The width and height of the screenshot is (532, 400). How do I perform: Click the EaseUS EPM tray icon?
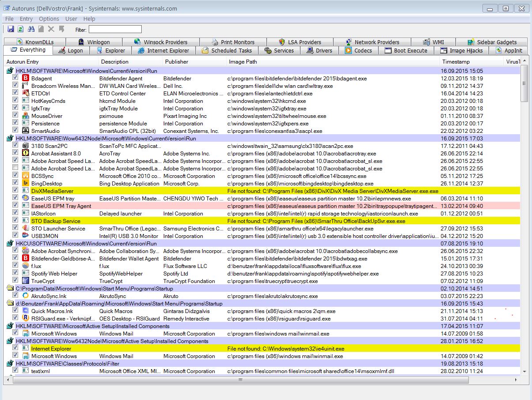[26, 199]
